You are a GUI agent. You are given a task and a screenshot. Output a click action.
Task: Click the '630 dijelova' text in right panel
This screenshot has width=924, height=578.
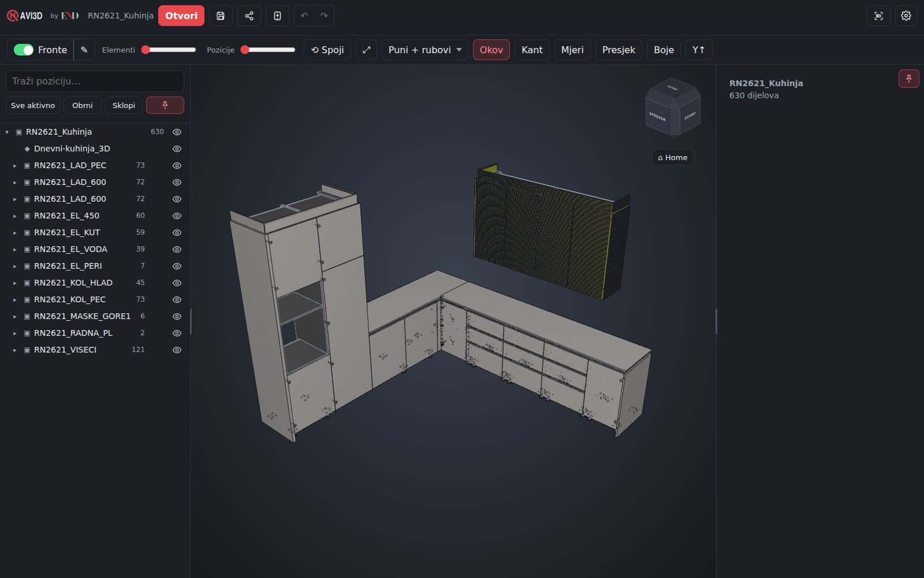click(x=754, y=95)
